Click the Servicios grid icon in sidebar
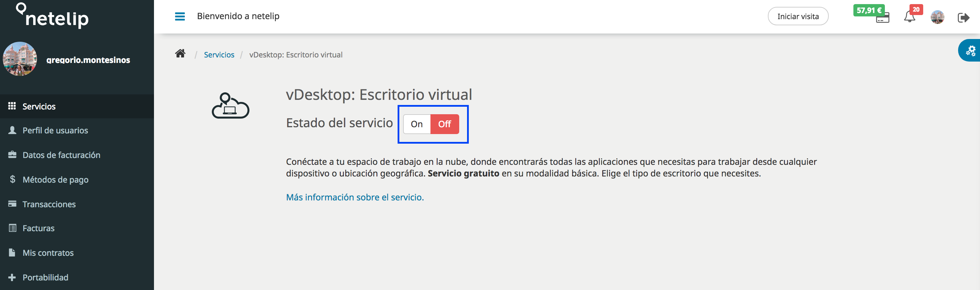980x290 pixels. pyautogui.click(x=12, y=106)
